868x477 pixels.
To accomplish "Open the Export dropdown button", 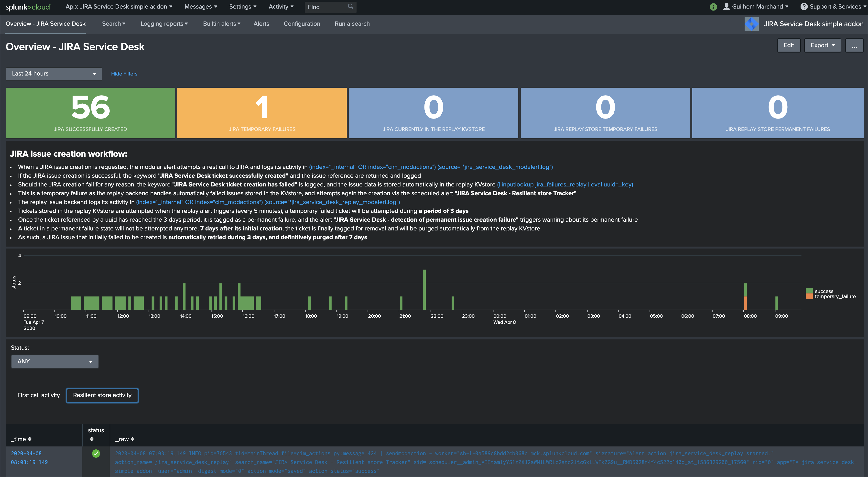I will pos(823,45).
